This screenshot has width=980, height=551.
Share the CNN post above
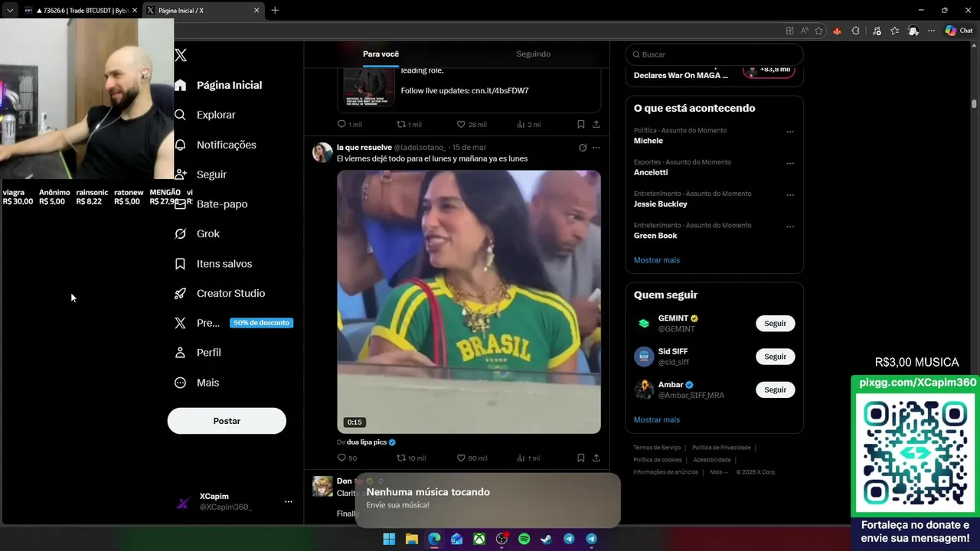pos(596,124)
